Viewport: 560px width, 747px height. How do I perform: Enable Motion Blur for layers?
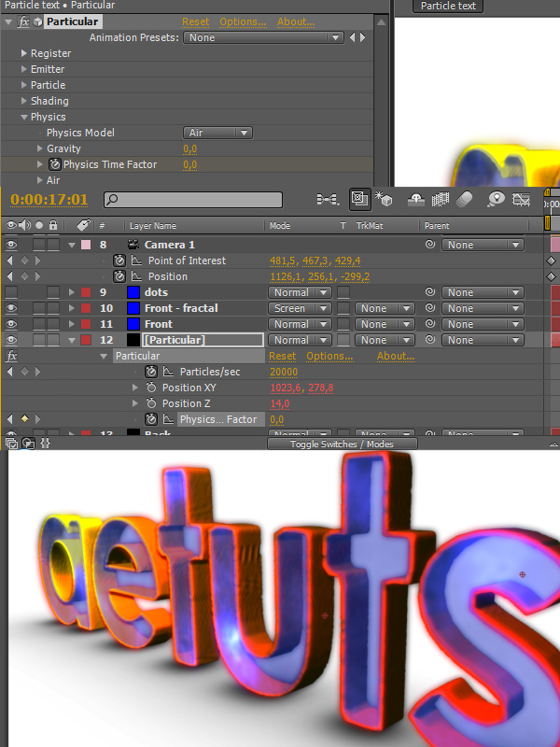click(x=465, y=199)
